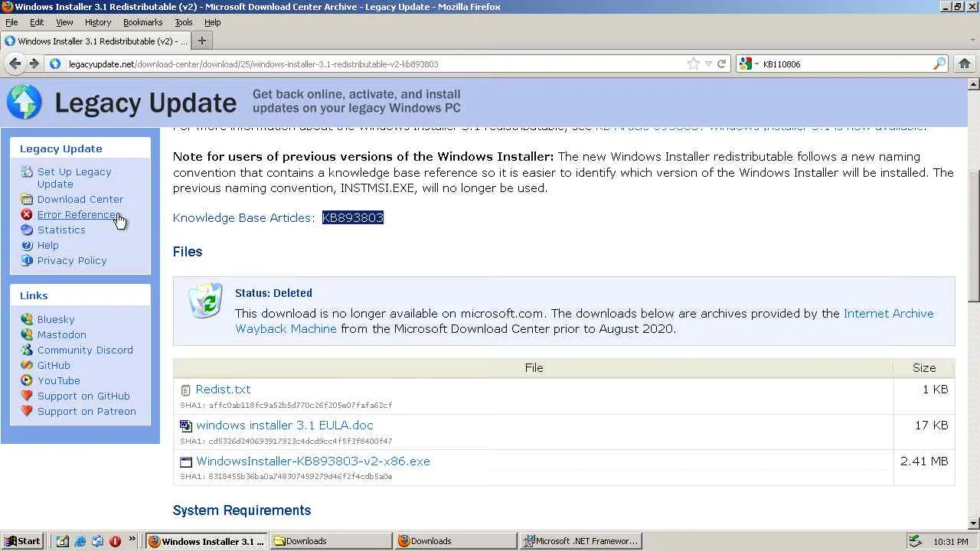
Task: Open the File menu
Action: pos(11,22)
